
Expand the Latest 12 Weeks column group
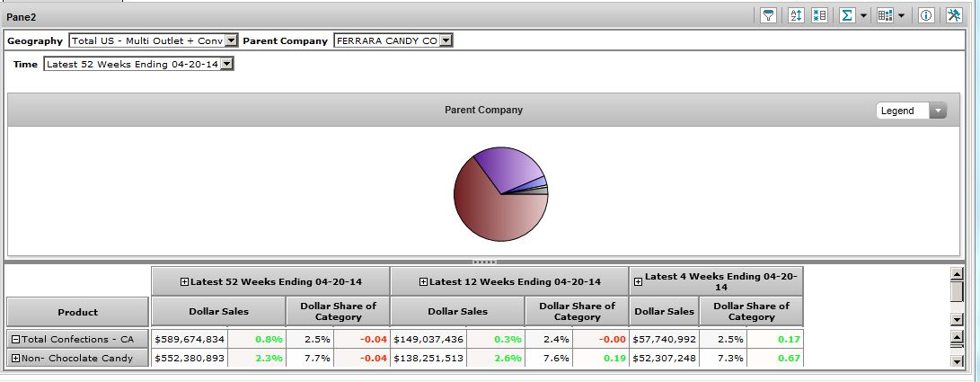pos(424,281)
